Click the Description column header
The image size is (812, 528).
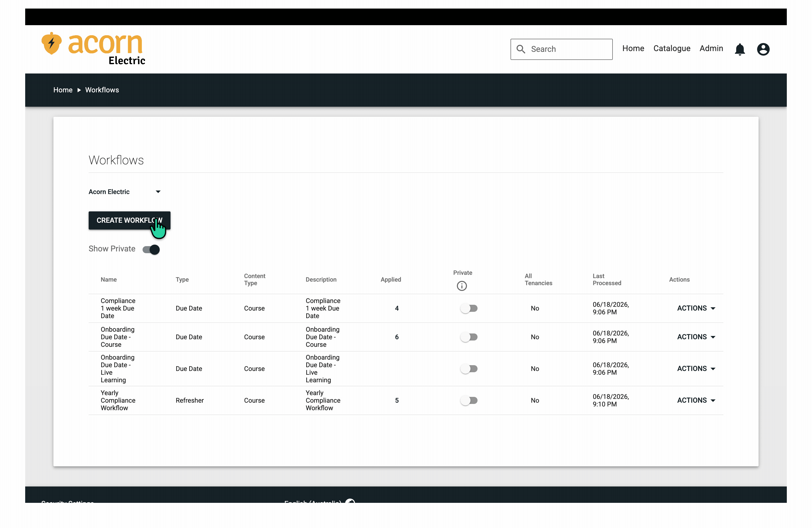(321, 280)
